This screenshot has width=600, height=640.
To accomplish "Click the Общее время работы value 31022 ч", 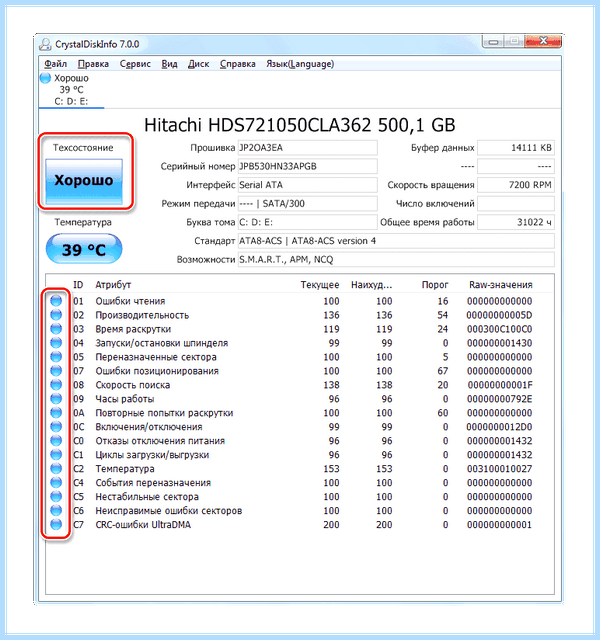I will pos(516,222).
